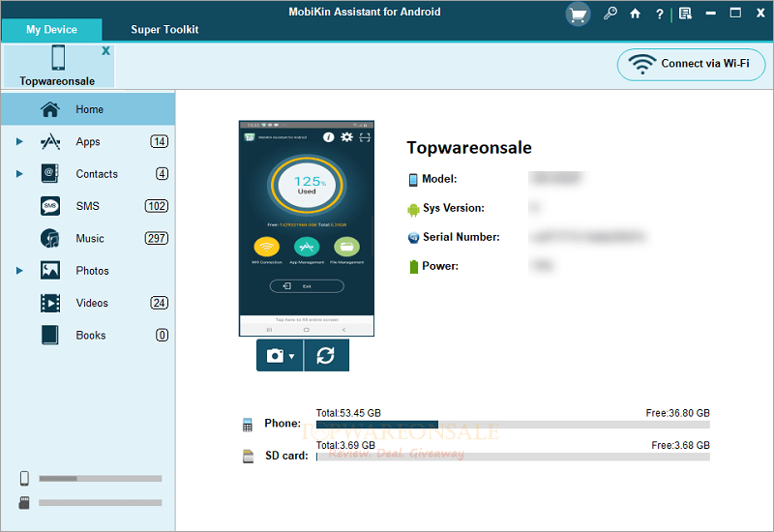This screenshot has height=532, width=774.
Task: Expand the Contacts tree arrow
Action: 19,174
